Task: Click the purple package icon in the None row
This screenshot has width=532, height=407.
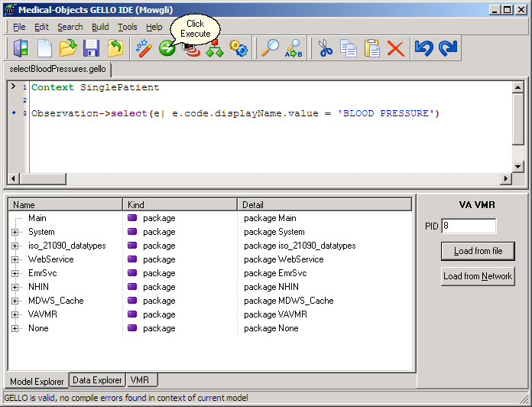Action: [x=132, y=328]
